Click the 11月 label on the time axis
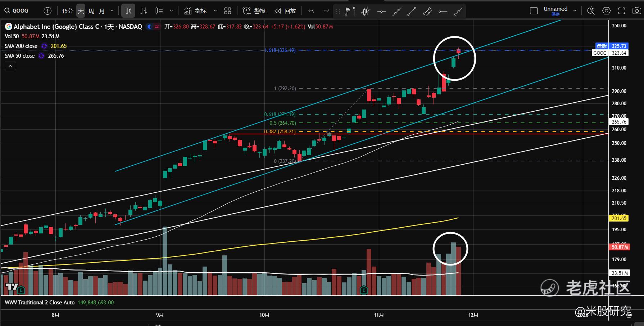The height and width of the screenshot is (326, 644). 379,315
